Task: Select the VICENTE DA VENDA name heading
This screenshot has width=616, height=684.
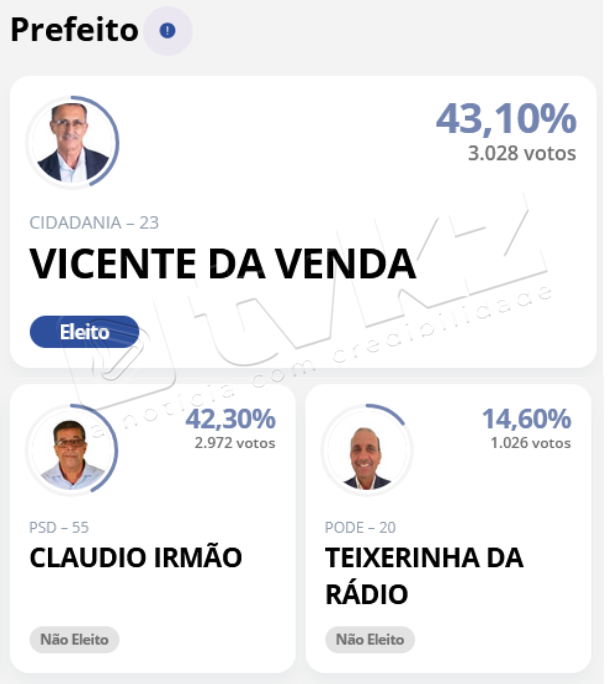Action: pyautogui.click(x=223, y=264)
